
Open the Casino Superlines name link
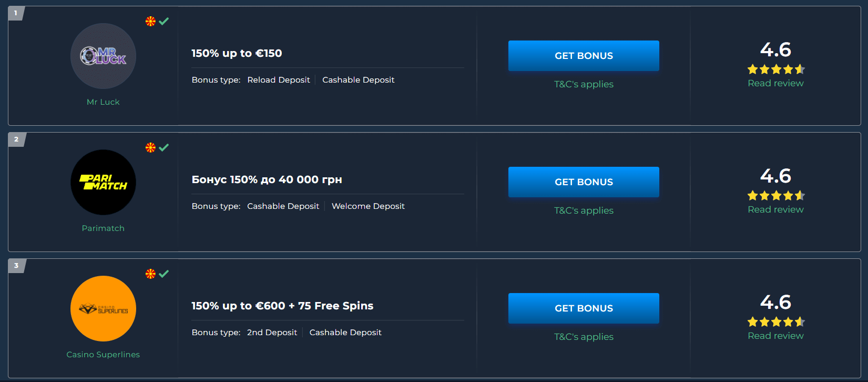tap(103, 355)
